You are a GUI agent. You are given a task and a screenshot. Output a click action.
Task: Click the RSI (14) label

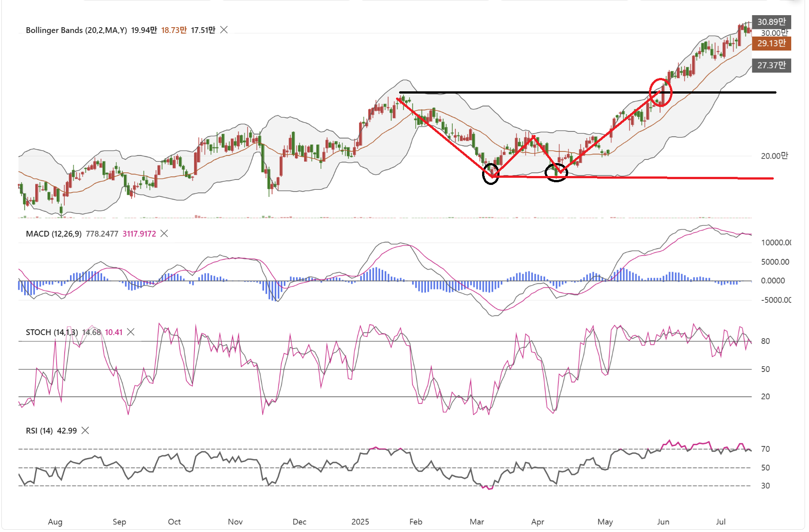tap(39, 430)
